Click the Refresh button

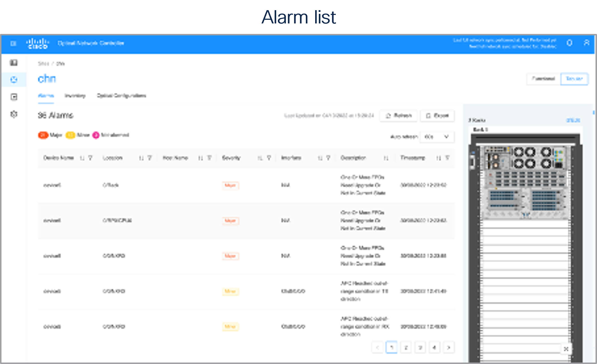click(x=398, y=115)
